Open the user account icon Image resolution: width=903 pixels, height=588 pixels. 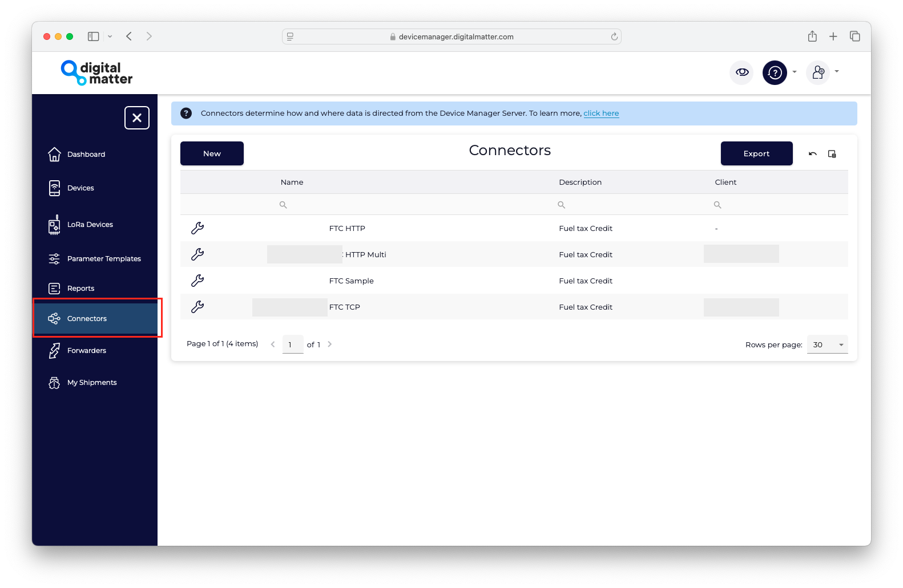tap(818, 72)
